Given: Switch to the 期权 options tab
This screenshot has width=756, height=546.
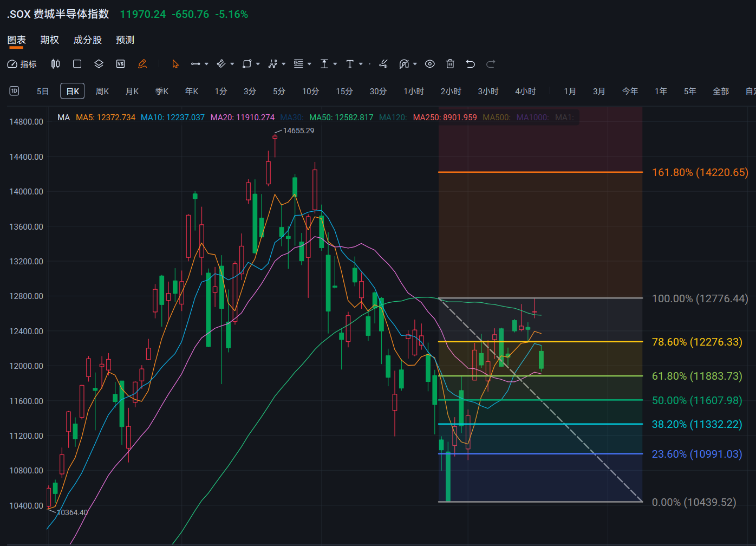Looking at the screenshot, I should (x=50, y=40).
